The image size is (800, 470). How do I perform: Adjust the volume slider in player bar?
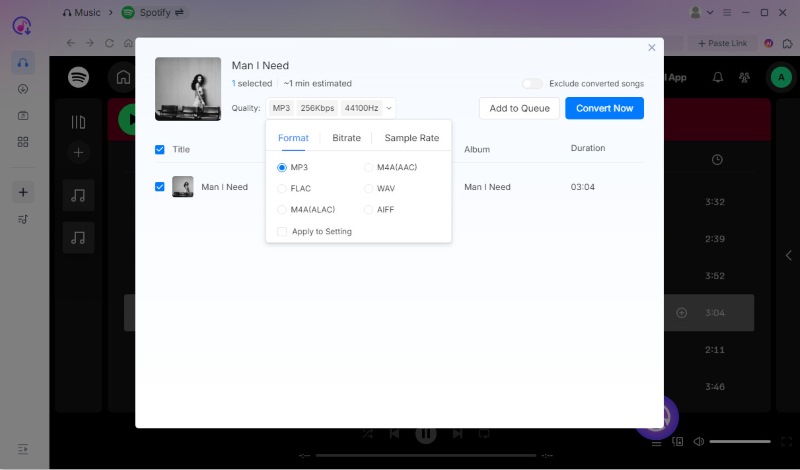(x=740, y=441)
